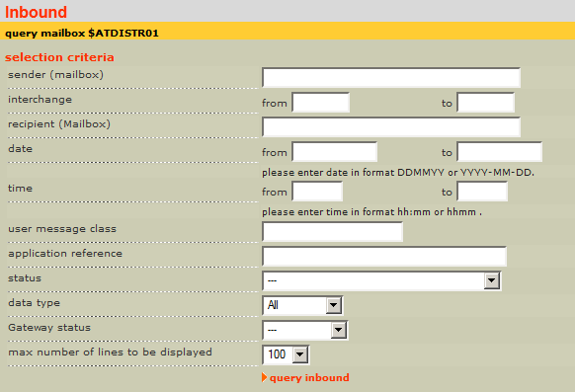The height and width of the screenshot is (392, 575).
Task: Click the interchange label
Action: (x=40, y=100)
